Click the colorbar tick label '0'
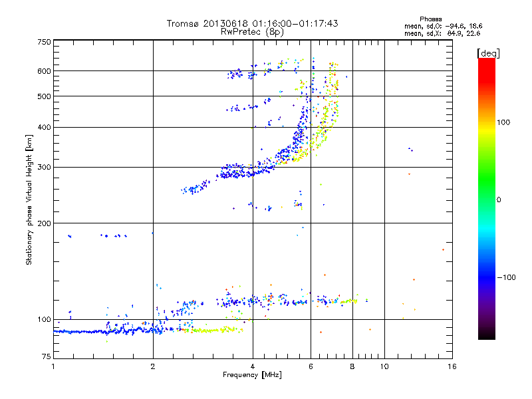532x399 pixels. (499, 200)
